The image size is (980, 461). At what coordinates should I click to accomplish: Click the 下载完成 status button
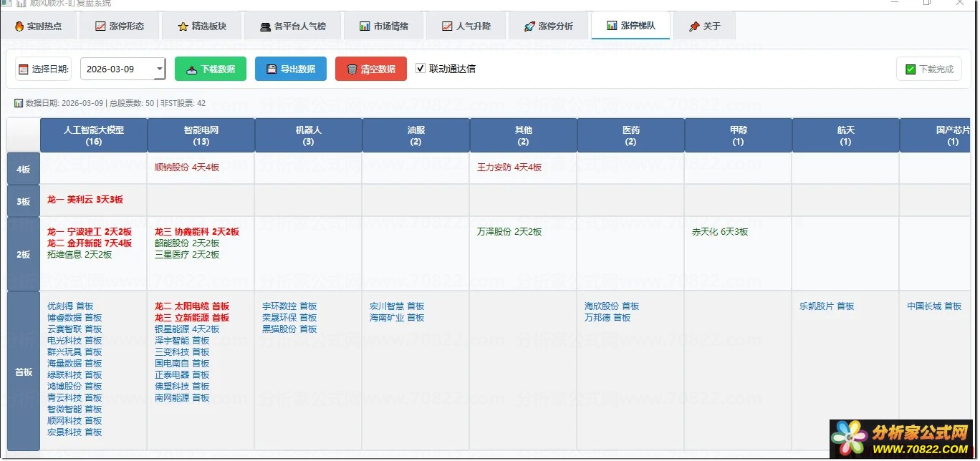pos(929,69)
